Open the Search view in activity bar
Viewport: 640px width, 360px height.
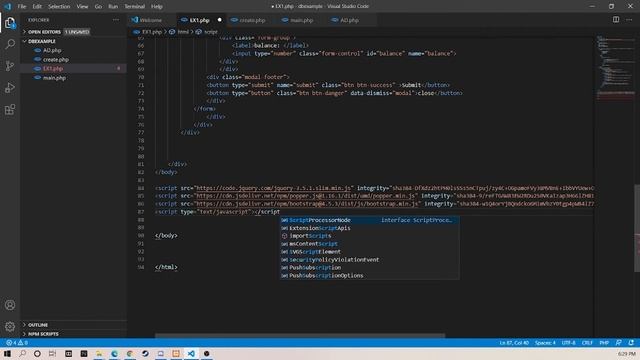click(x=10, y=44)
